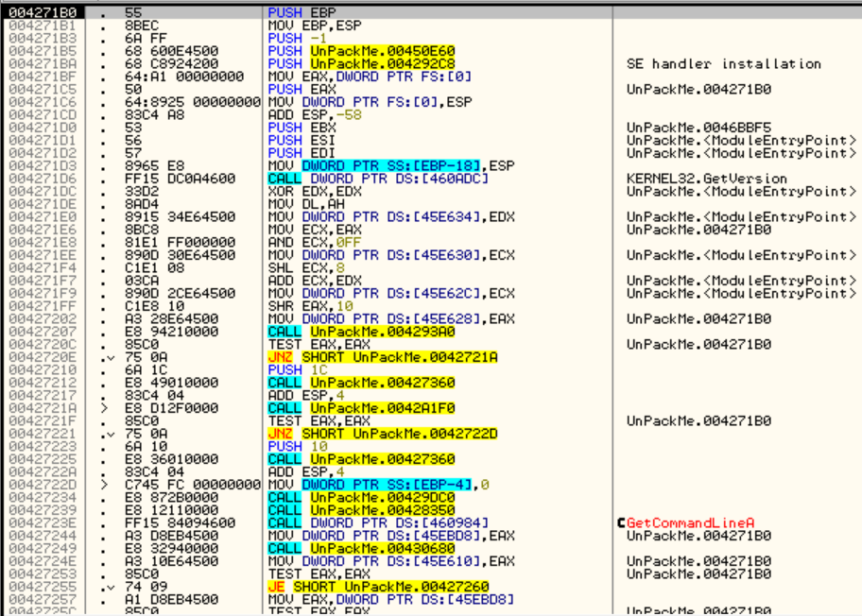Click red GetCommandLineA comment

click(690, 522)
